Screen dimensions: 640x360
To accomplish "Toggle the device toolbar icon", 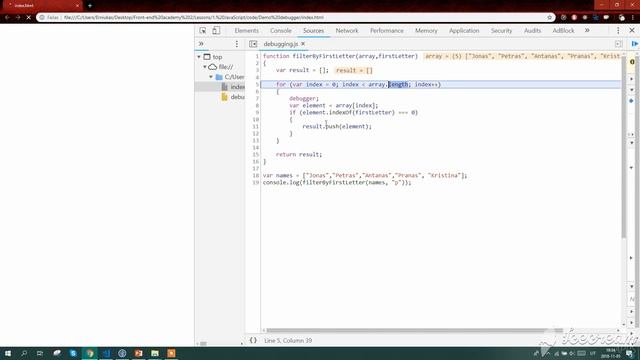I will [x=216, y=31].
